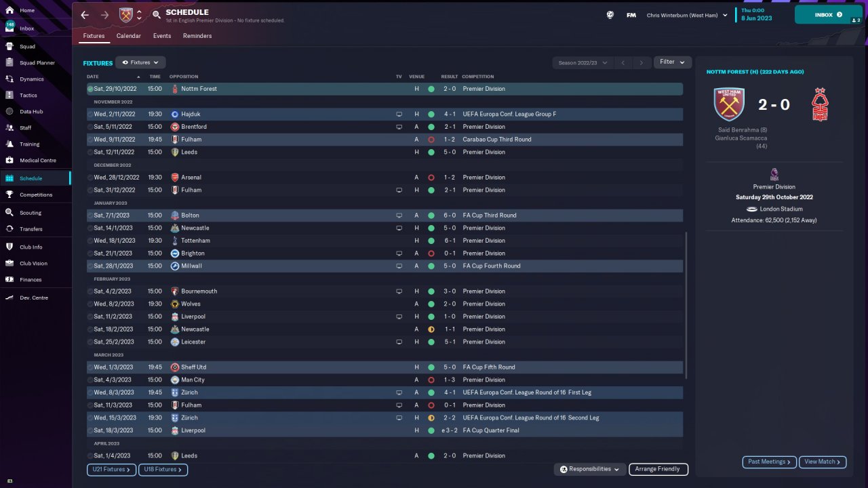Click the help icon left of FM
Viewport: 868px width, 488px height.
click(610, 15)
